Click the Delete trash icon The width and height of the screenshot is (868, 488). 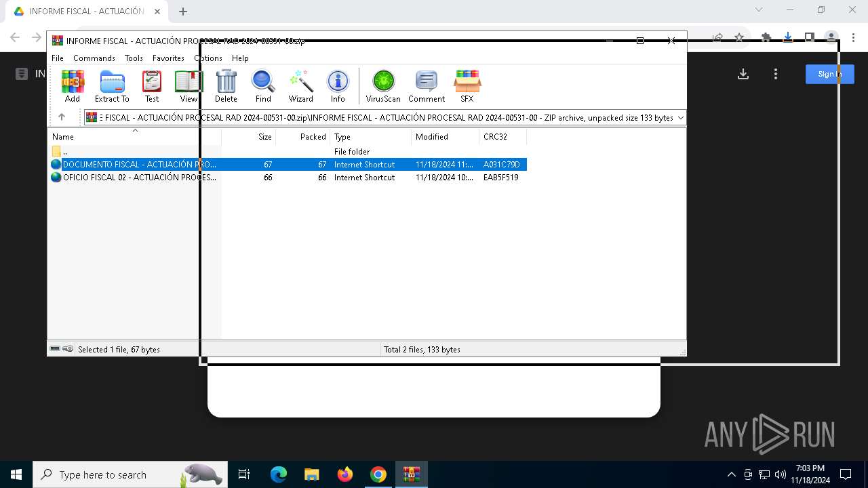(226, 86)
